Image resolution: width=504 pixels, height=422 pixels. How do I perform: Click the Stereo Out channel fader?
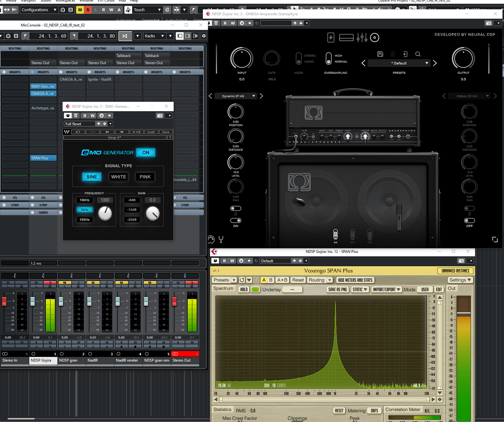[175, 301]
